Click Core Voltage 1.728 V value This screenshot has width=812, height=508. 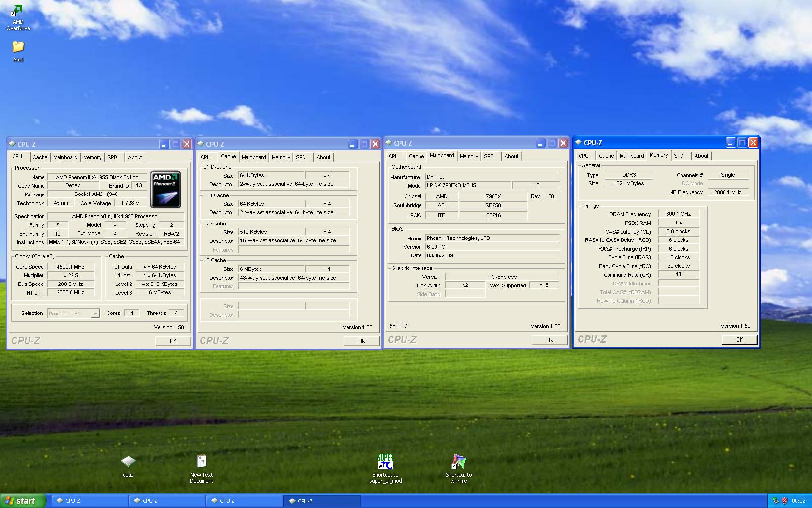click(130, 203)
